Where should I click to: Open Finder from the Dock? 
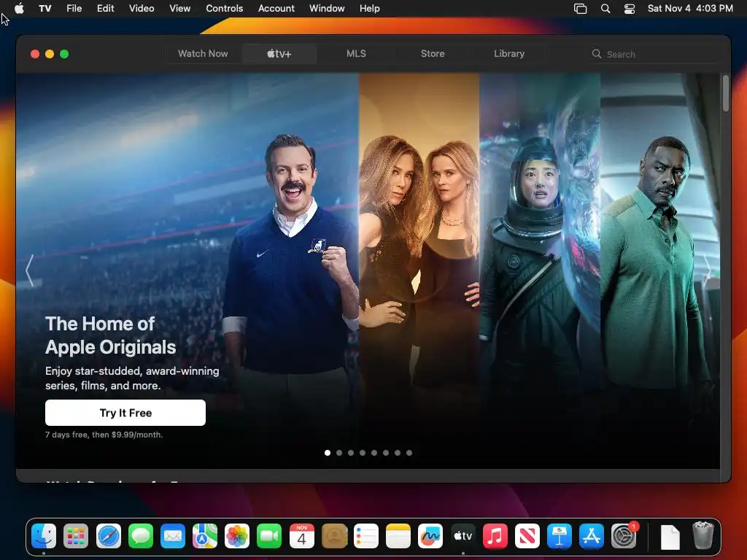[x=44, y=536]
